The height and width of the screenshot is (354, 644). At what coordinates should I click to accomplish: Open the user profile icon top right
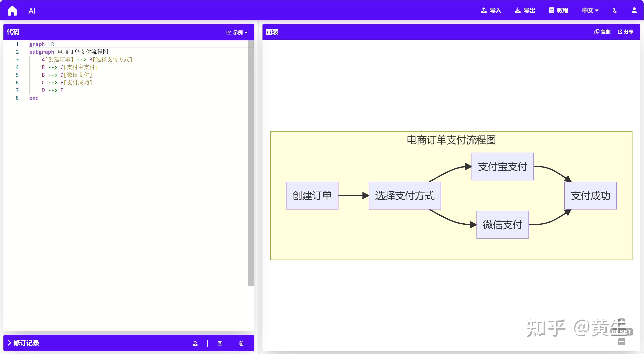click(x=634, y=10)
